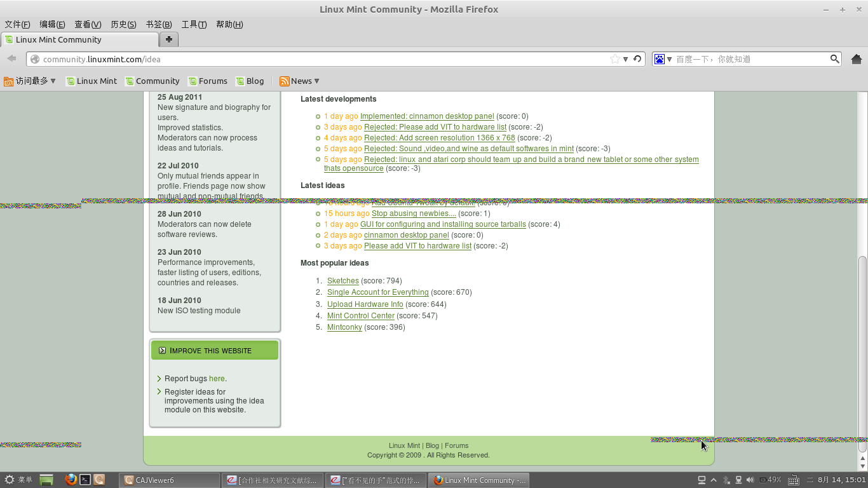Screen dimensions: 868x488
Task: Expand the 访问最多 most visited bookmarks dropdown
Action: pyautogui.click(x=53, y=81)
